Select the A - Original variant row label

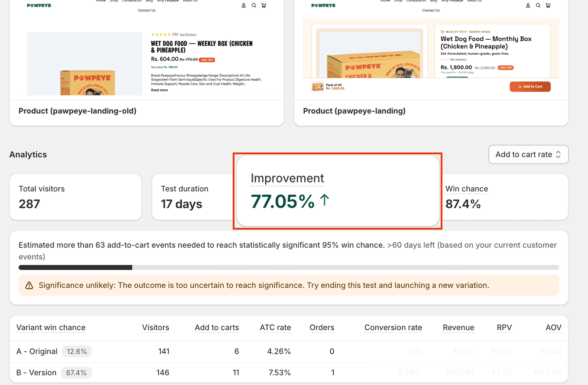click(x=37, y=352)
